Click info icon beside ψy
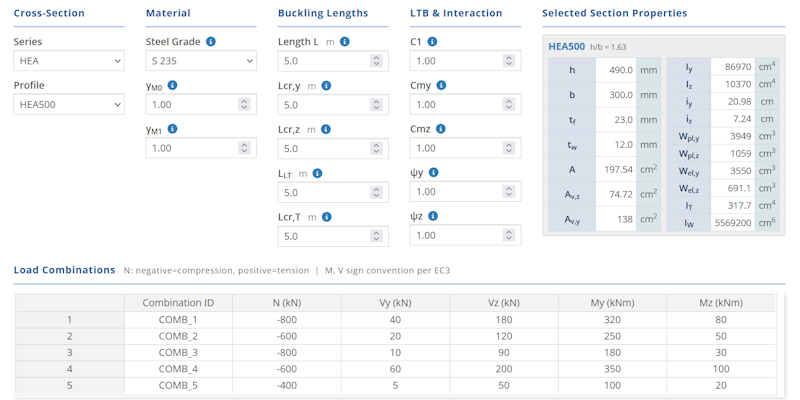800x400 pixels. [x=434, y=173]
